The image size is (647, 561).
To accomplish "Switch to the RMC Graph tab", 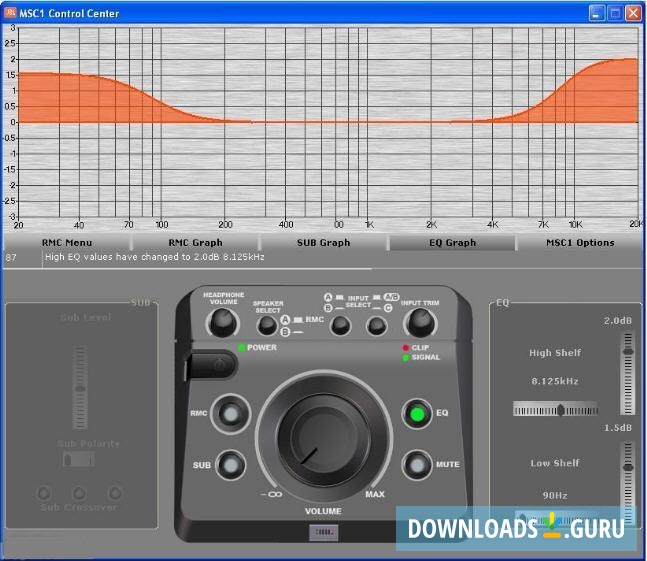I will tap(195, 243).
